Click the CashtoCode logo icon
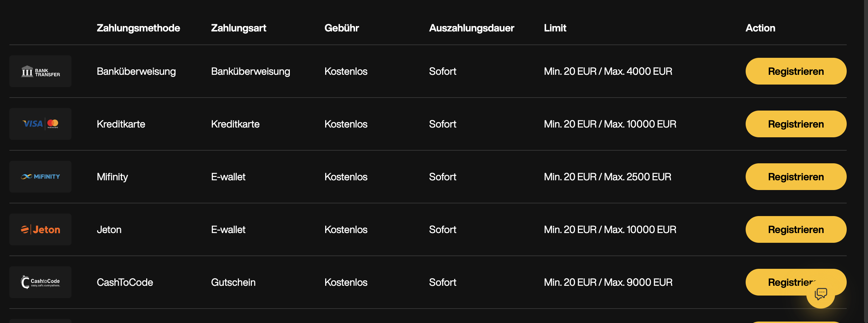The height and width of the screenshot is (323, 868). (x=40, y=282)
